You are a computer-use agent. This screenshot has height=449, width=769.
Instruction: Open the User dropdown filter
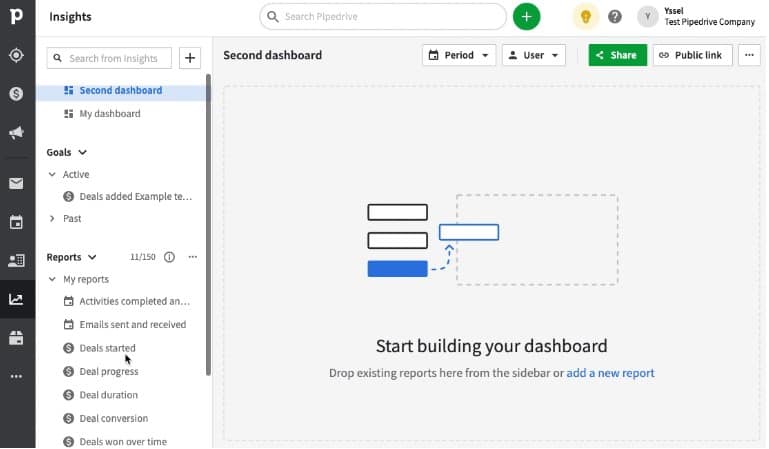[533, 55]
